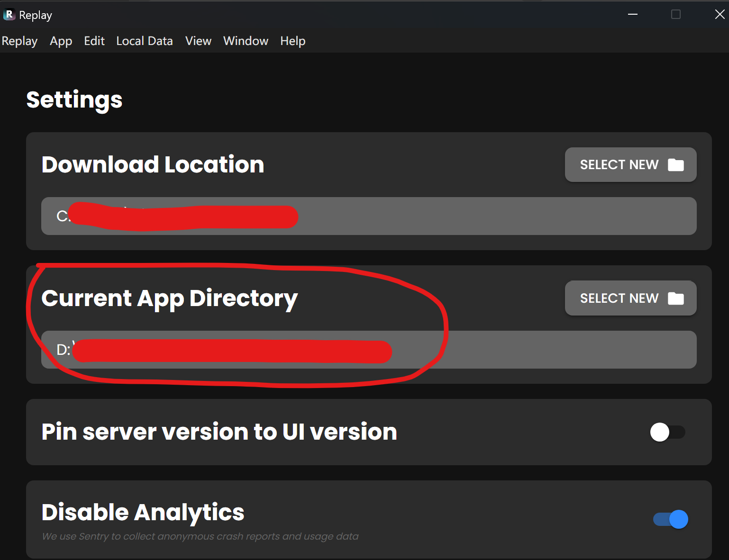Open the Replay menu
The image size is (729, 560).
click(19, 41)
